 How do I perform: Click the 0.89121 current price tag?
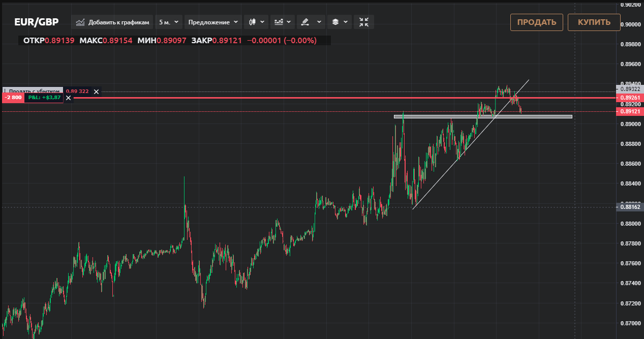coord(630,111)
